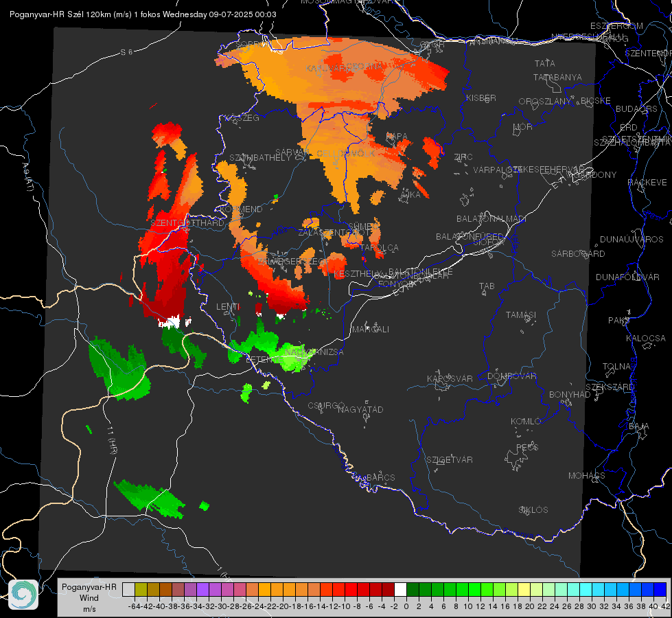672x618 pixels.
Task: Click the NAGYATAD city label
Action: 360,409
